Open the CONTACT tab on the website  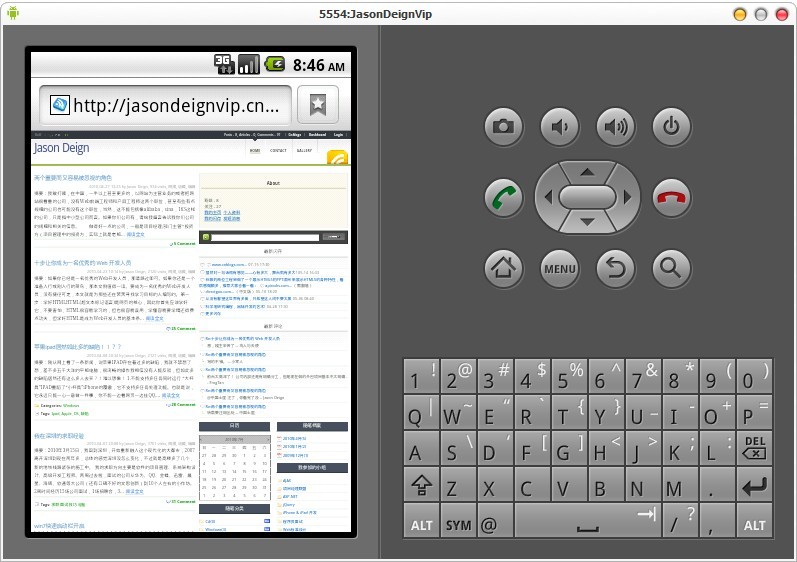pos(278,150)
